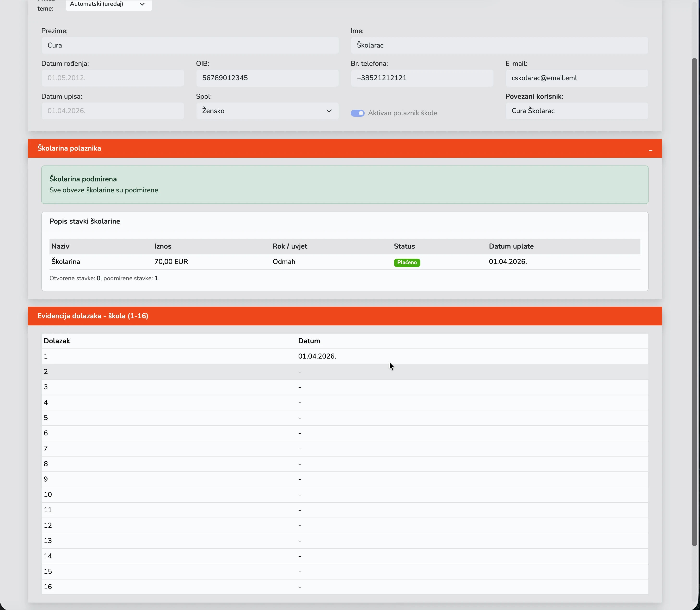Image resolution: width=700 pixels, height=610 pixels.
Task: Click the Ime field containing Školarac
Action: coord(499,45)
